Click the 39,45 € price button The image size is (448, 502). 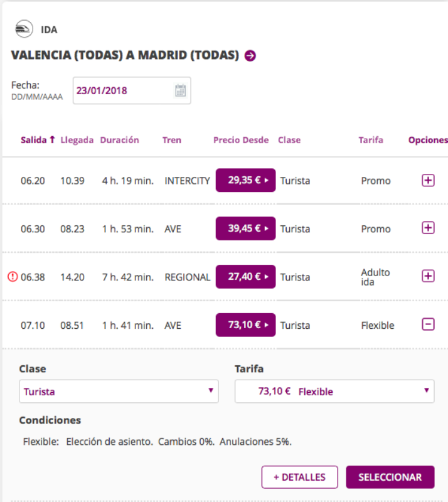coord(245,228)
